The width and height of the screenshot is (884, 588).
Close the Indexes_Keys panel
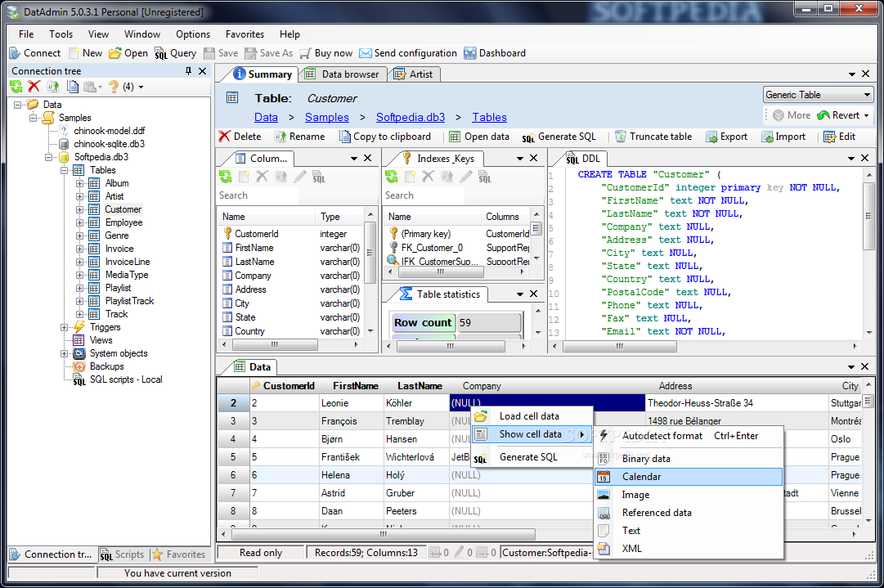tap(533, 159)
